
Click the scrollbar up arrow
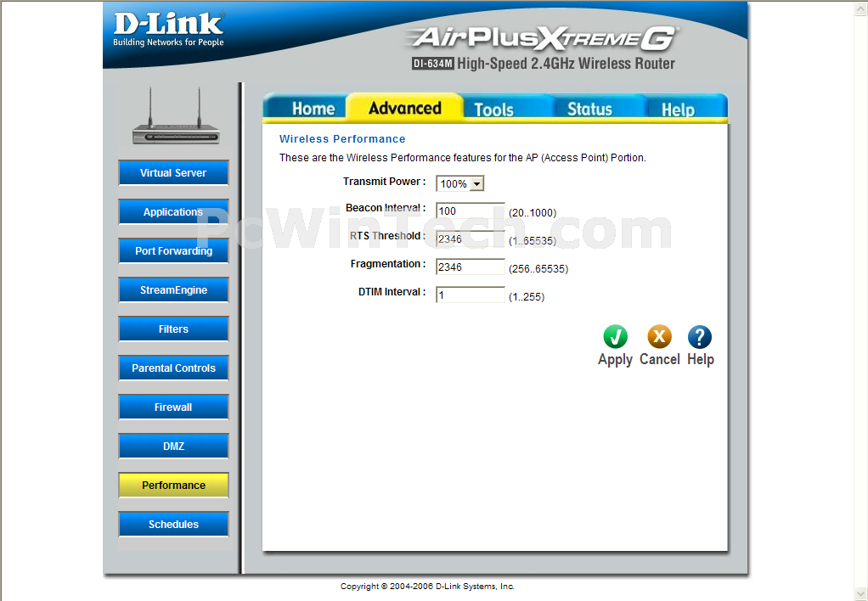(x=862, y=8)
